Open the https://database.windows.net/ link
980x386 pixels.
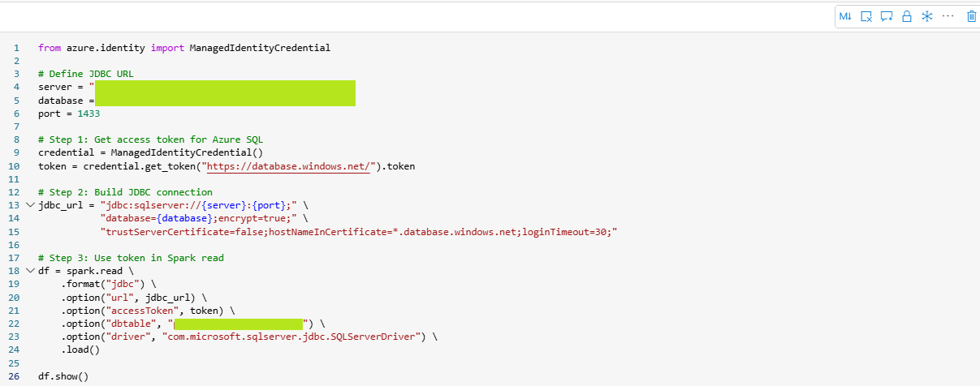(x=290, y=166)
